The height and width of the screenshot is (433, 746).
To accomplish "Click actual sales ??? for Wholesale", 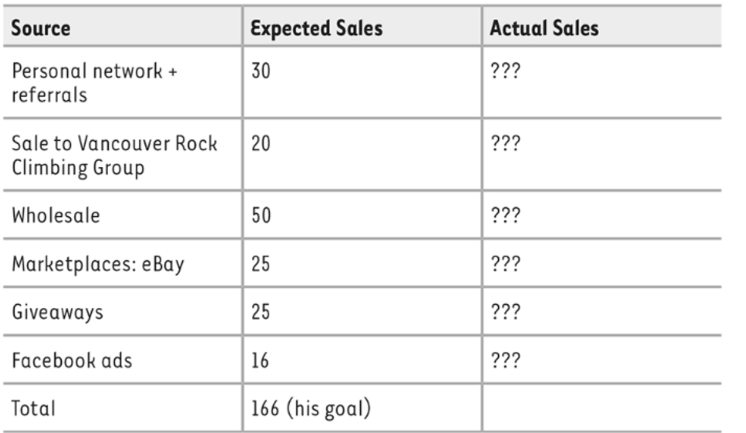I will tap(505, 215).
